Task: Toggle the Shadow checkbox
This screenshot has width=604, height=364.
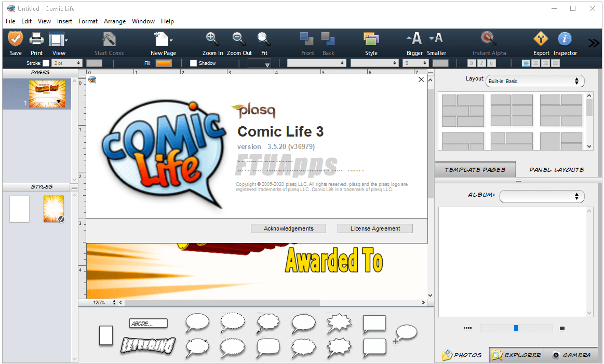Action: [193, 63]
